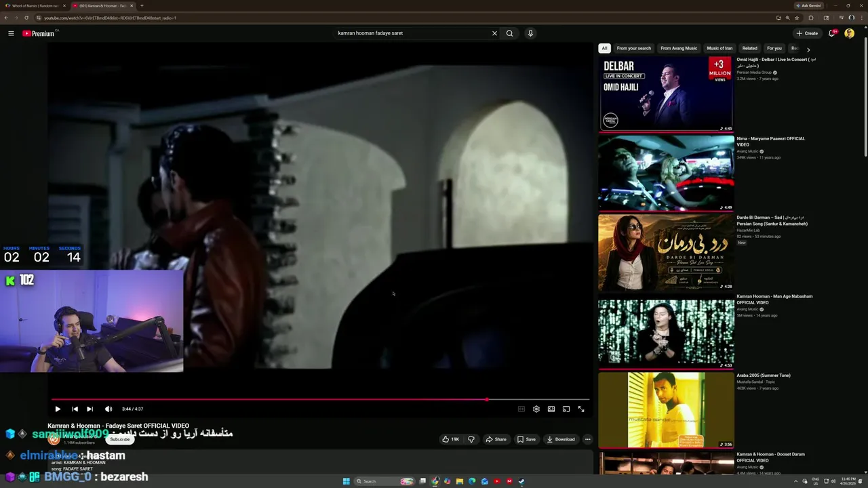Open the YouTube app on the taskbar
This screenshot has width=868, height=488.
point(497,481)
